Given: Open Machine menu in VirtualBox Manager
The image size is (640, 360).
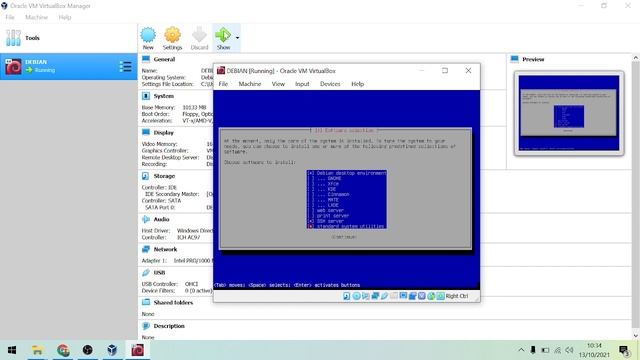Looking at the screenshot, I should (36, 17).
